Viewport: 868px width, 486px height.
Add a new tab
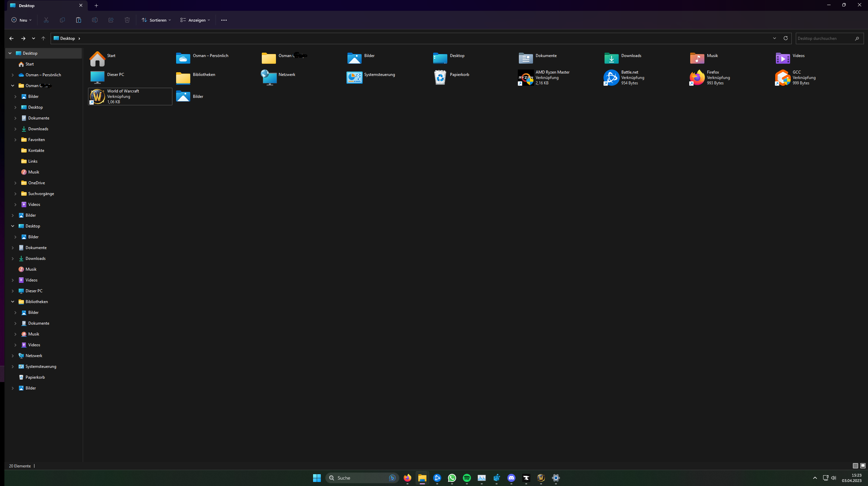(x=96, y=5)
